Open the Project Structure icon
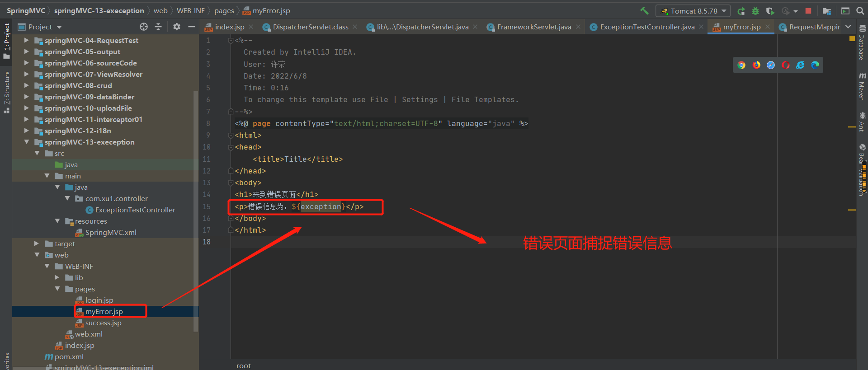 pyautogui.click(x=827, y=11)
